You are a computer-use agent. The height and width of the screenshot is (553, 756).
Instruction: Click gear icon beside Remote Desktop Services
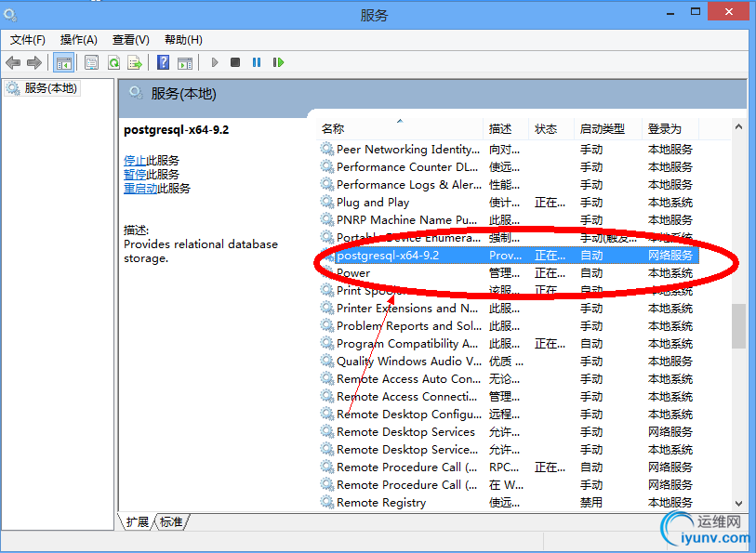327,432
